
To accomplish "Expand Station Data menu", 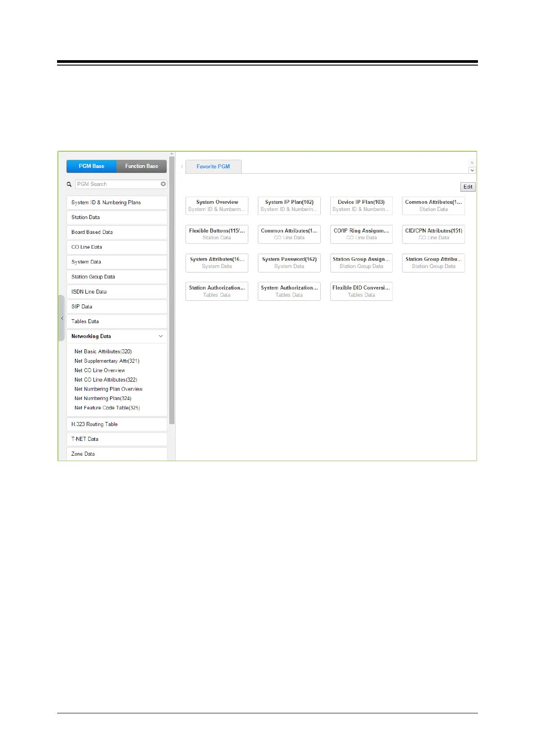I will pyautogui.click(x=117, y=217).
